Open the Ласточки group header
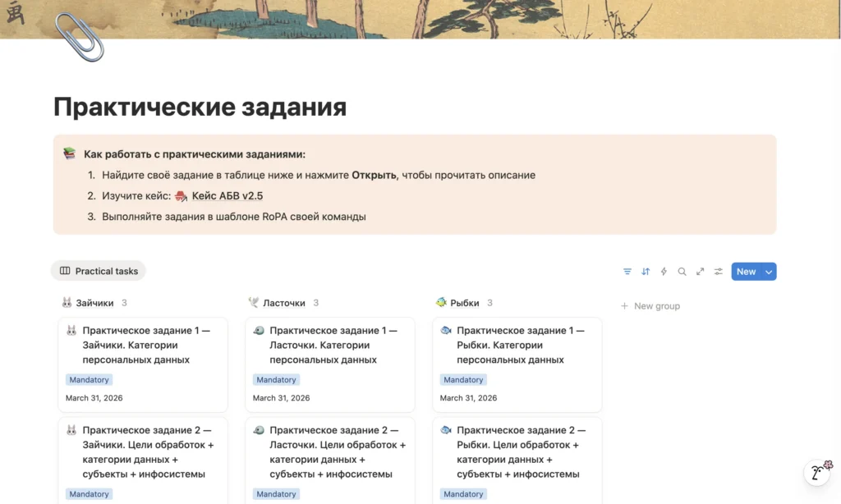The height and width of the screenshot is (504, 841). [x=283, y=303]
